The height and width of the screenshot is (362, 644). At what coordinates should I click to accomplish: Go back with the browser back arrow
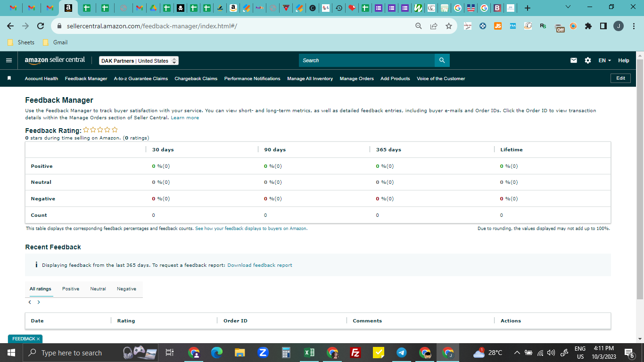click(x=10, y=26)
